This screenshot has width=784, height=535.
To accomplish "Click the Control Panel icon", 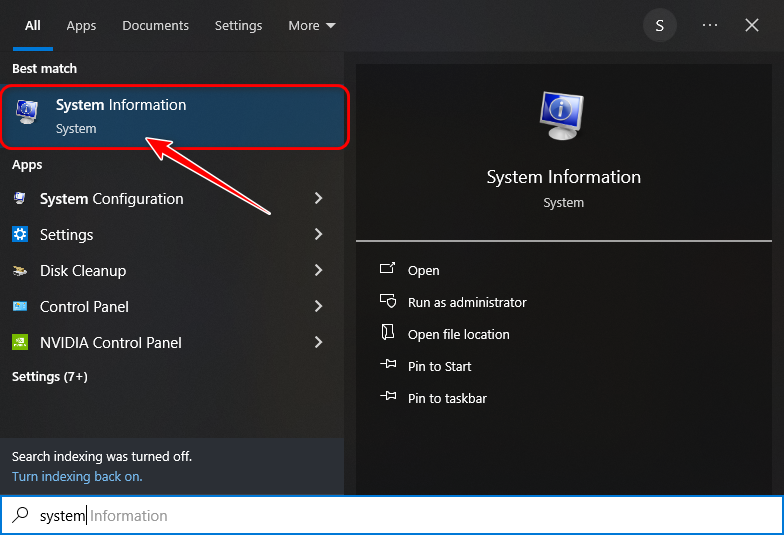I will coord(20,307).
